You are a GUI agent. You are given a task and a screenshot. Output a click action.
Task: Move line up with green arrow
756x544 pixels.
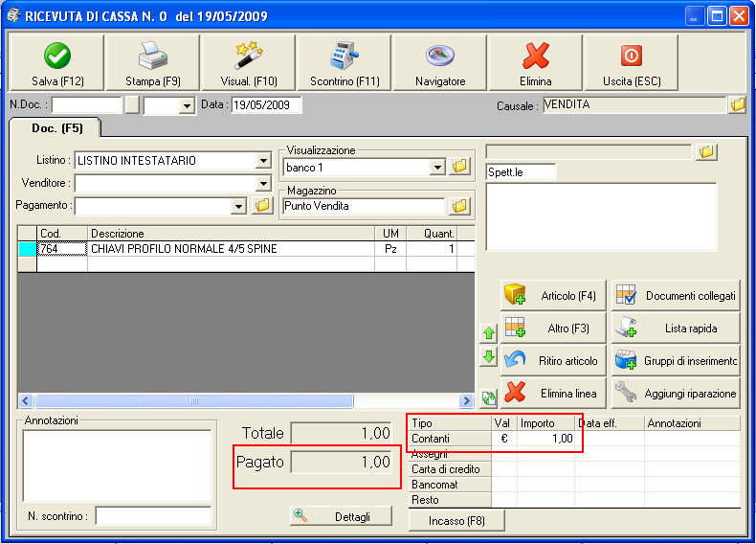coord(489,333)
